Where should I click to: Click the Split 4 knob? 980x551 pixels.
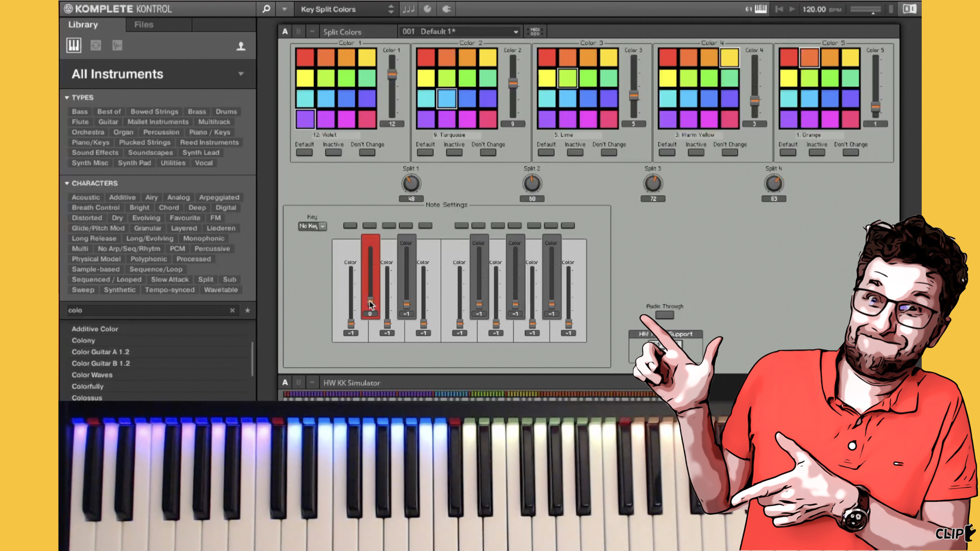(774, 183)
